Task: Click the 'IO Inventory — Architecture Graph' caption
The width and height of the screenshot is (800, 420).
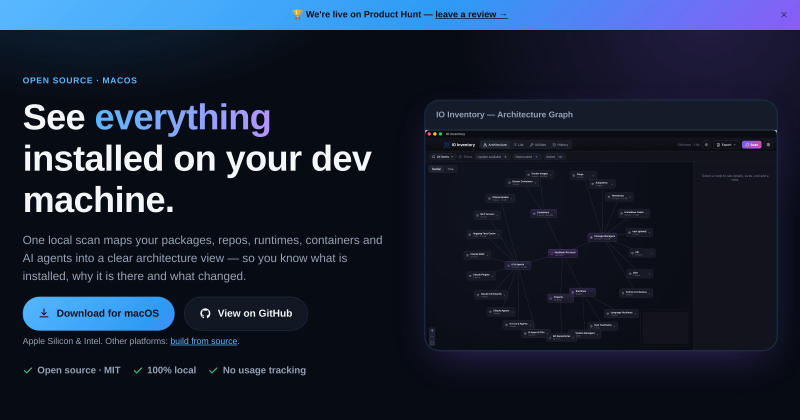Action: click(504, 114)
